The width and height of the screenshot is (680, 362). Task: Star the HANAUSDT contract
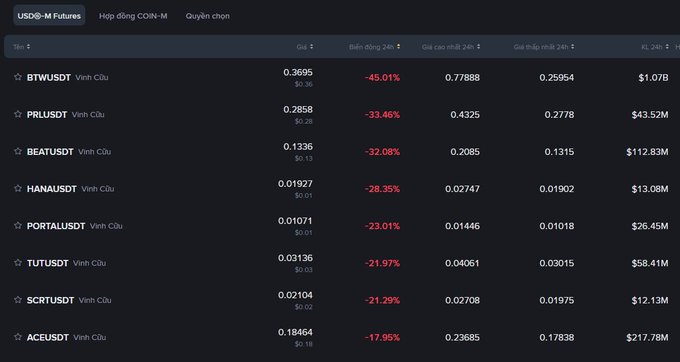point(18,188)
